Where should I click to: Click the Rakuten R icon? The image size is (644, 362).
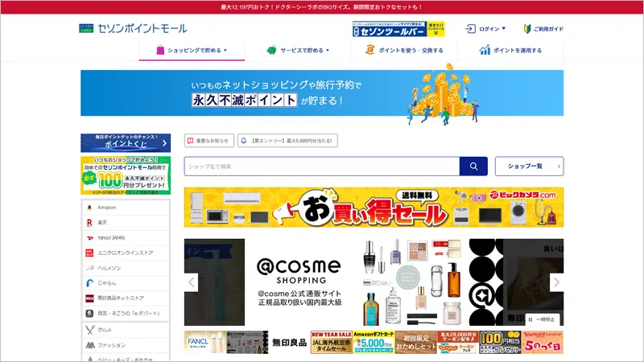[x=89, y=223]
